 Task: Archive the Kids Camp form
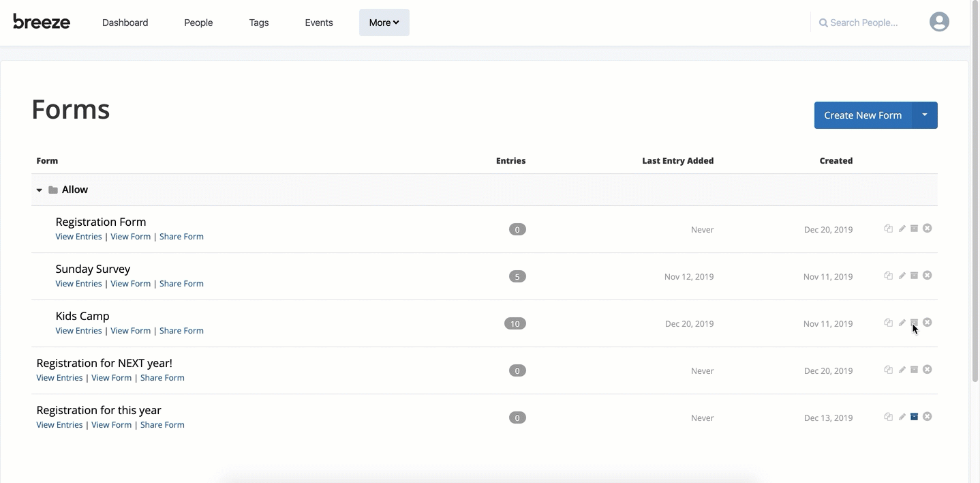click(914, 322)
